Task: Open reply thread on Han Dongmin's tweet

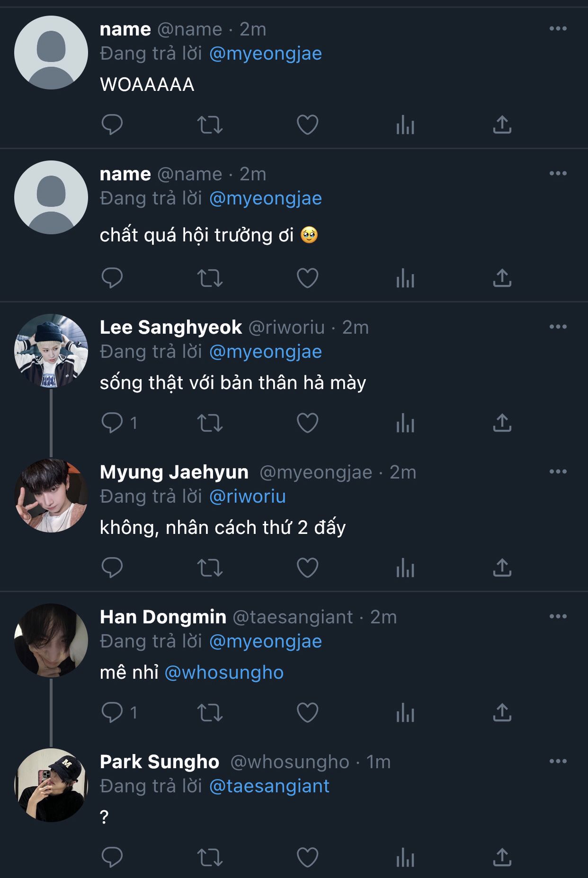Action: point(112,712)
